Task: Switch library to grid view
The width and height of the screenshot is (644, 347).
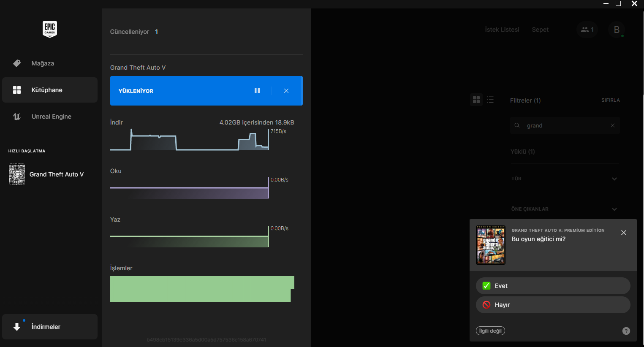Action: click(x=476, y=100)
